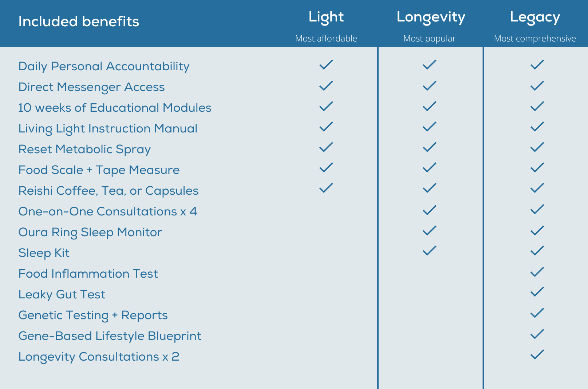Click Longevity checkmark for Direct Messenger Access

(x=429, y=86)
